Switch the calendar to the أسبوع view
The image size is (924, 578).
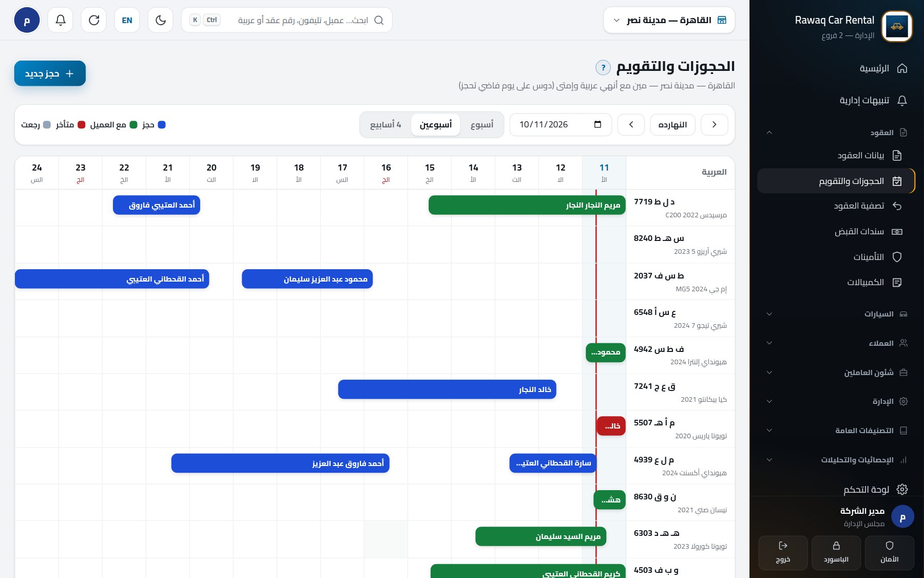click(482, 125)
